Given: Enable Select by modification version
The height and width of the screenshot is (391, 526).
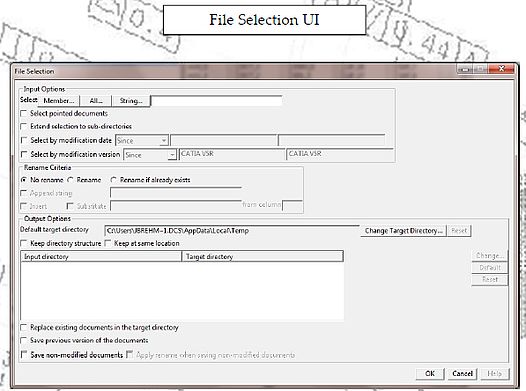Looking at the screenshot, I should click(24, 154).
